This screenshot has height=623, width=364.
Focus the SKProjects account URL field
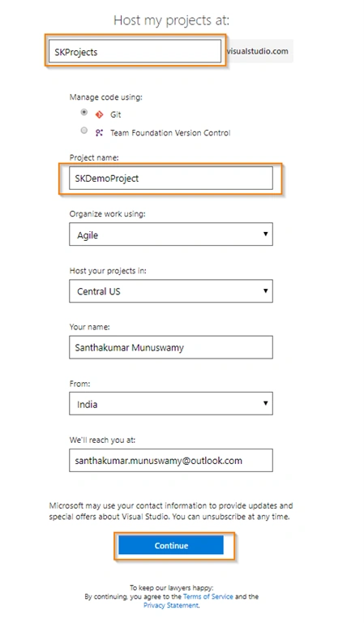135,51
